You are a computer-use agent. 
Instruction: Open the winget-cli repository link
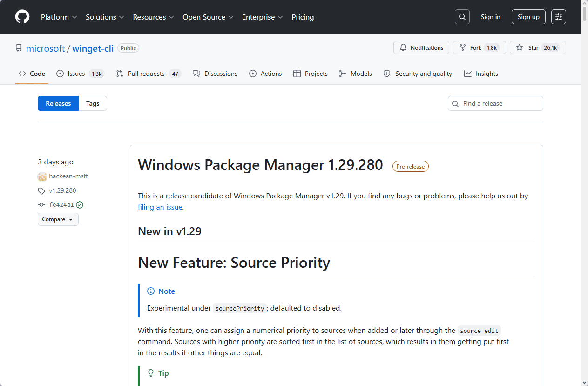coord(93,48)
